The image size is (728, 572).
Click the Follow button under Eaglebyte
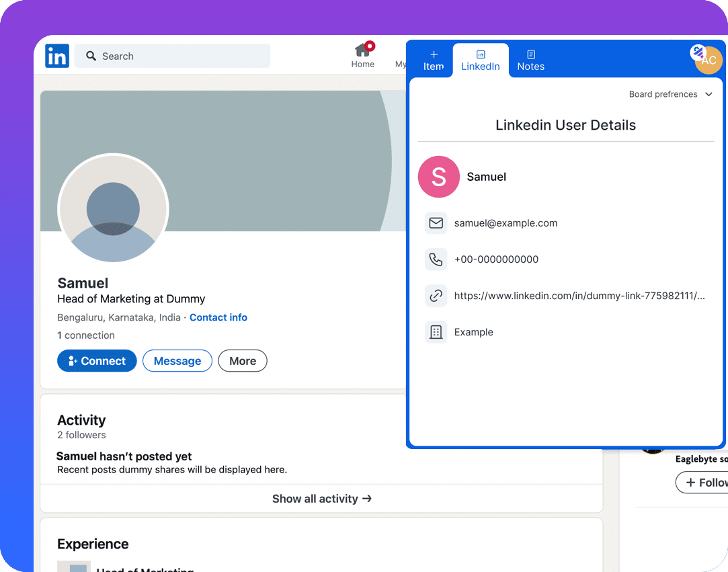(x=702, y=483)
